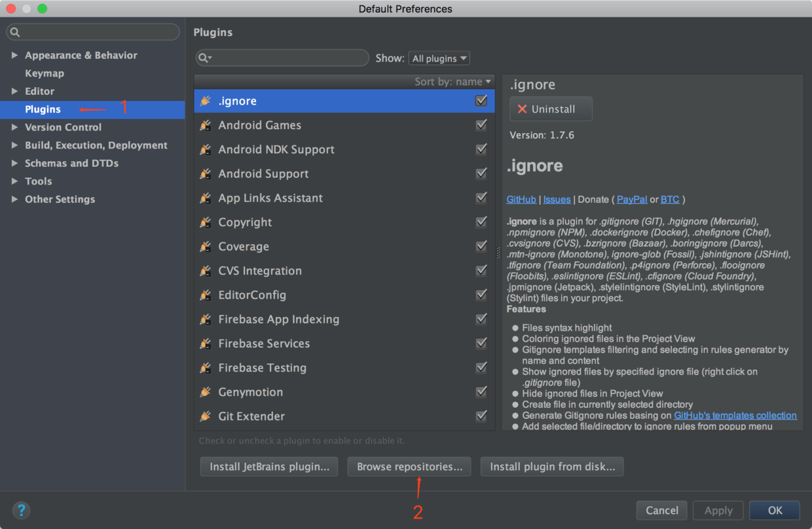Select Plugins in the settings tree
812x529 pixels.
[92, 109]
